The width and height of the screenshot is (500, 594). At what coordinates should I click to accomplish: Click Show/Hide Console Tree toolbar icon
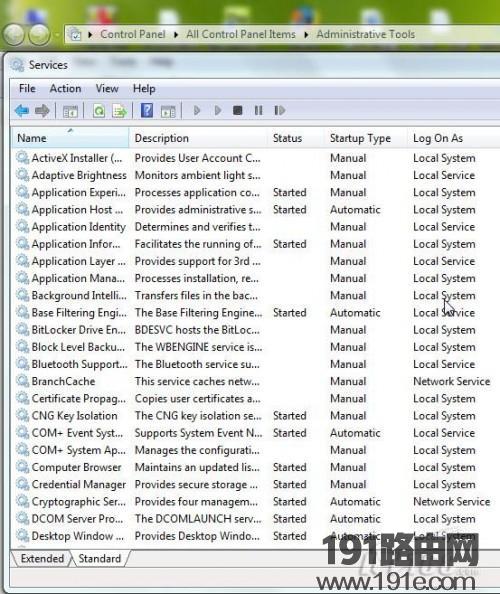click(70, 111)
